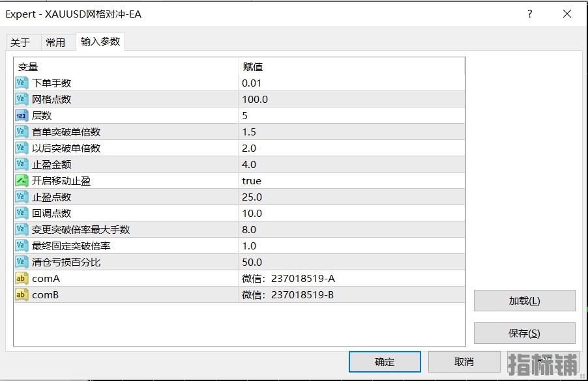Select the comB variable name
This screenshot has width=588, height=381.
(46, 295)
